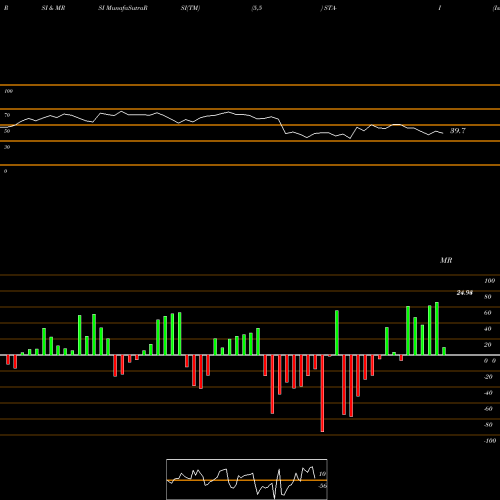
Task: Click the MR axis label -40
Action: [x=488, y=393]
